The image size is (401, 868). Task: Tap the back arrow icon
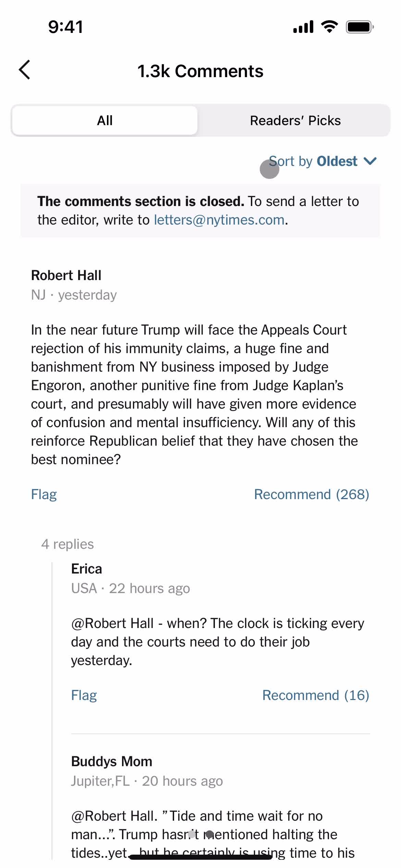click(x=25, y=70)
